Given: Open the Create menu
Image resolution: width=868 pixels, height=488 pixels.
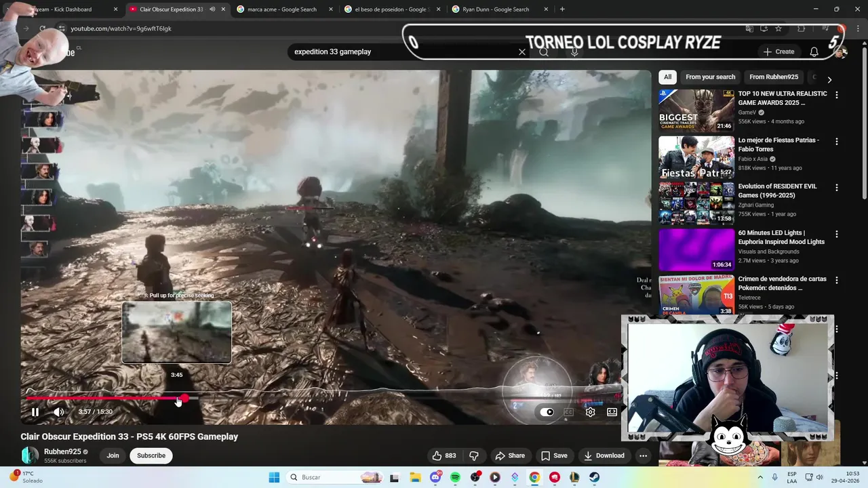Looking at the screenshot, I should coord(778,52).
